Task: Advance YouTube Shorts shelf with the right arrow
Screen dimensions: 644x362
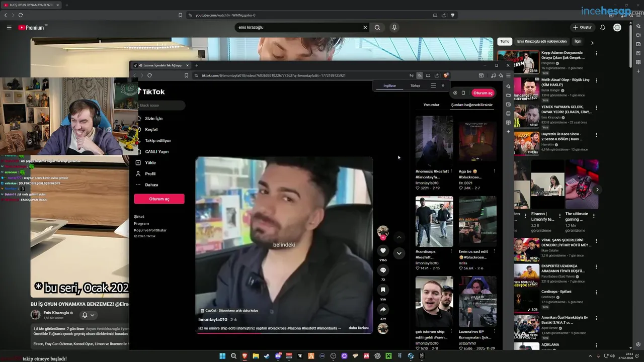Action: 597,190
